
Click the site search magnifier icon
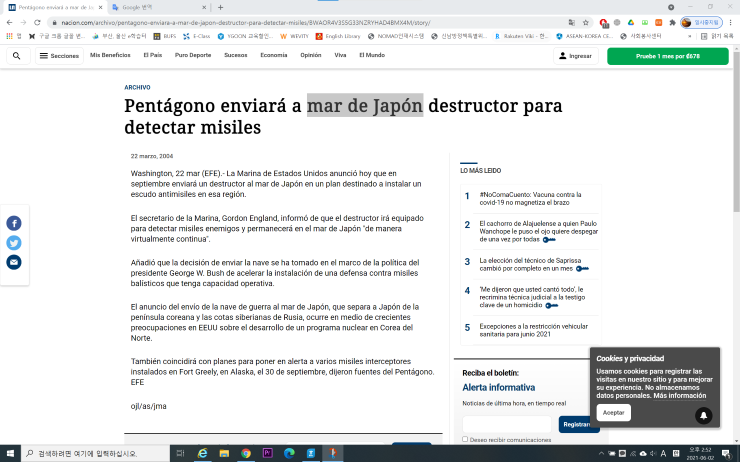[16, 56]
